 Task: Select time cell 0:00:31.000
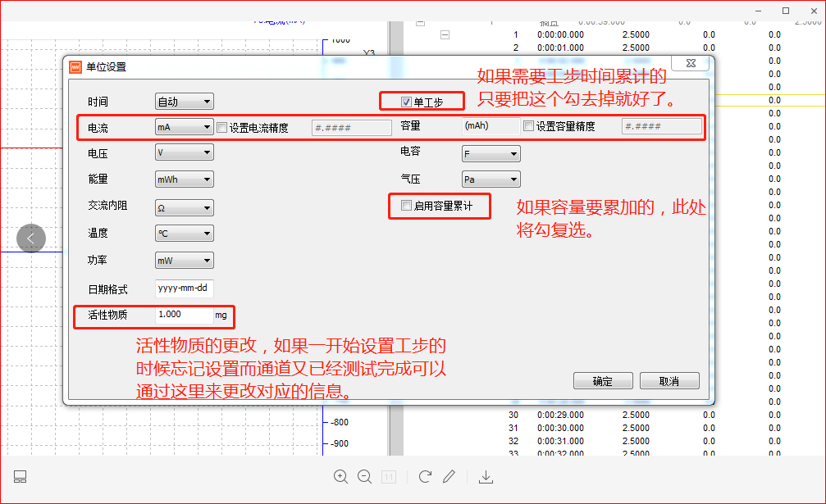(x=560, y=442)
